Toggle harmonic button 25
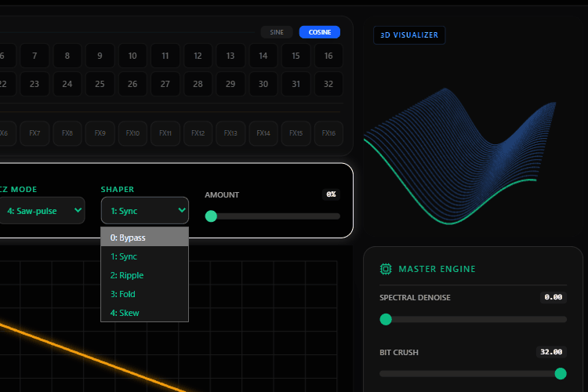This screenshot has height=392, width=588. (x=100, y=84)
